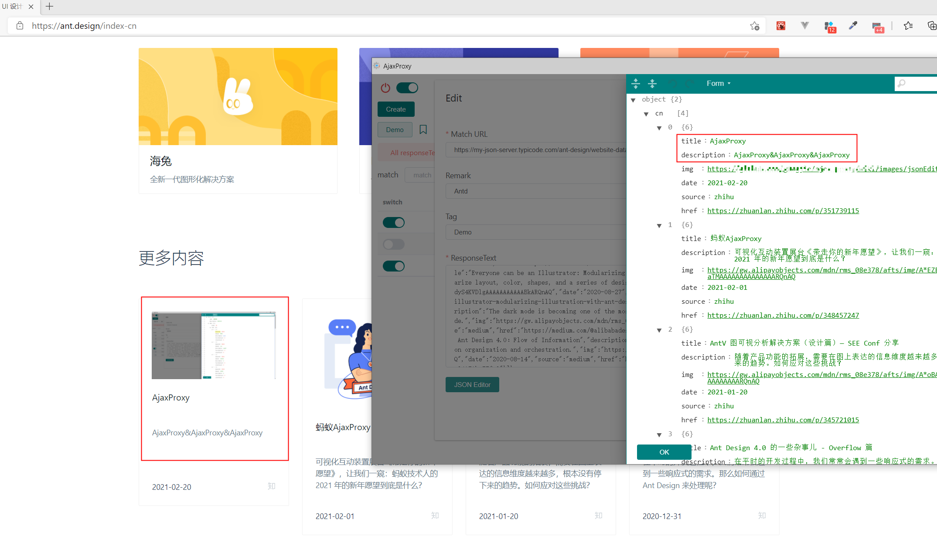Open the img link in array item 0
The image size is (937, 560).
821,169
